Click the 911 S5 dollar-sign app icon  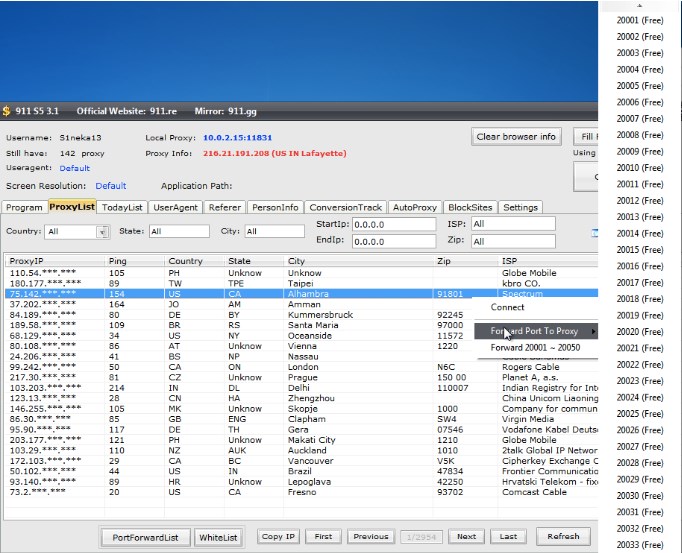point(6,110)
